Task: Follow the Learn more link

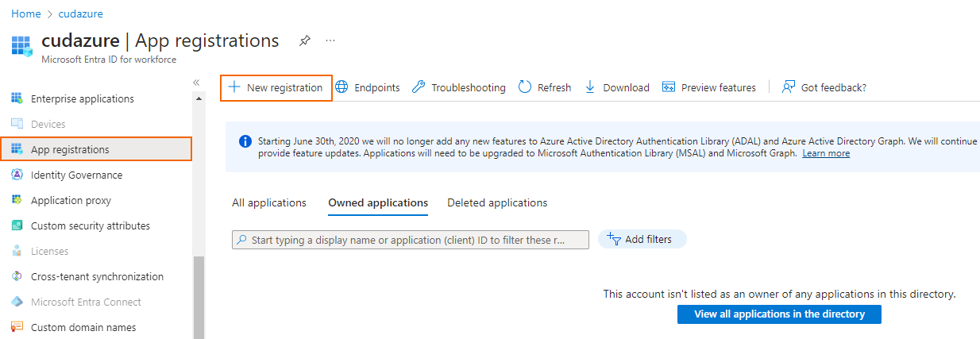Action: click(x=826, y=153)
